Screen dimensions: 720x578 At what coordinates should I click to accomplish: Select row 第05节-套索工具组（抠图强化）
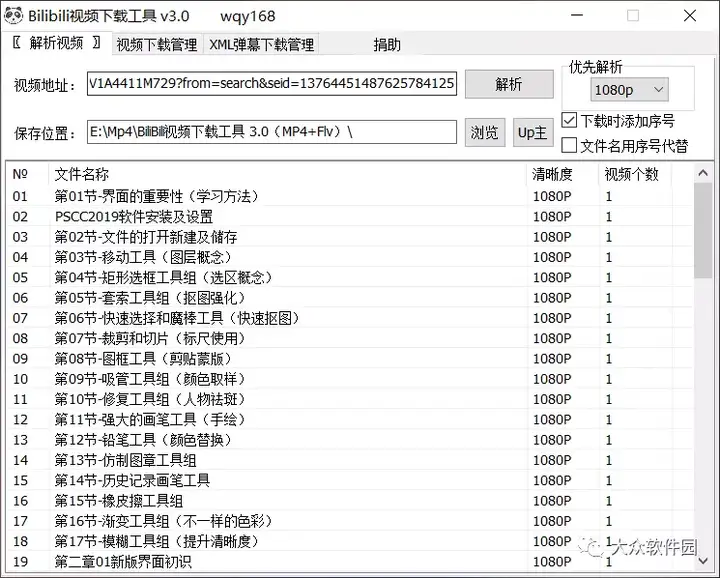349,297
